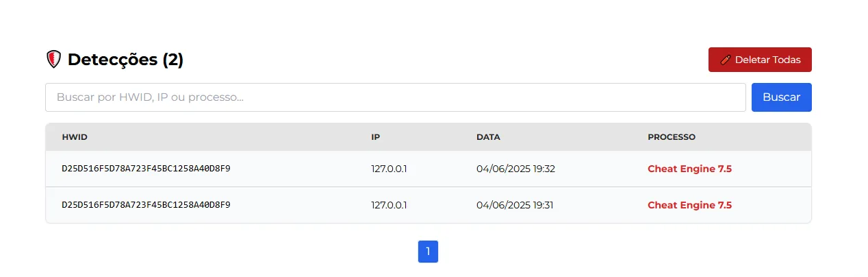Click the IP 127.0.0.1 in the first row
This screenshot has height=277, width=868.
tap(389, 169)
